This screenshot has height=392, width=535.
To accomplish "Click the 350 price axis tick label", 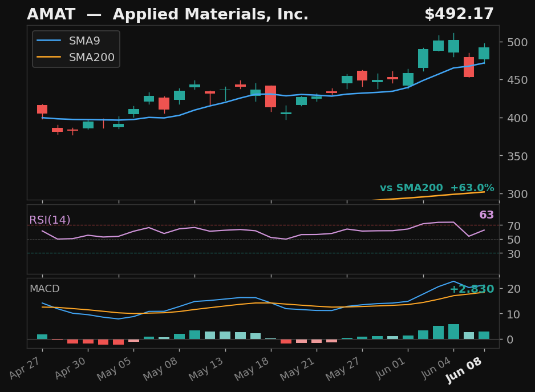I will tap(517, 156).
